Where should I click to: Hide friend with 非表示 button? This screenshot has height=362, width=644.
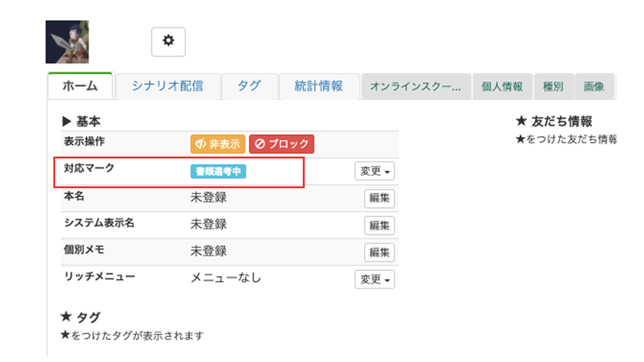pos(218,144)
